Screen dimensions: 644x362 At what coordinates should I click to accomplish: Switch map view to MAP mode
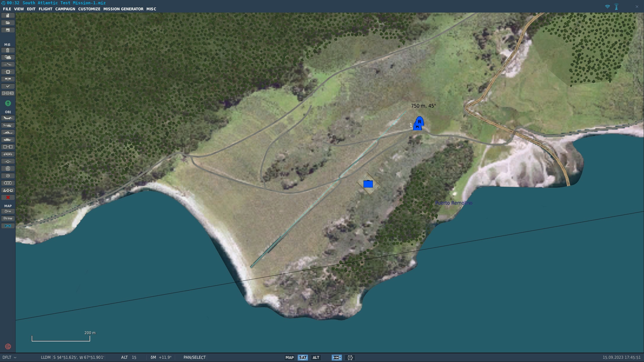(x=290, y=357)
